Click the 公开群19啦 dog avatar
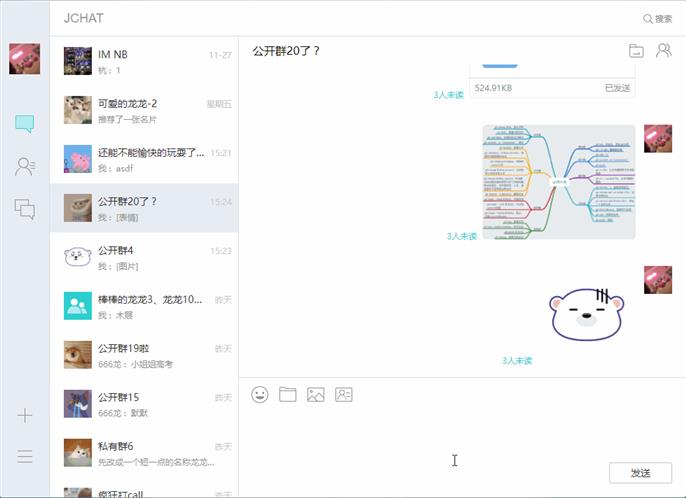 click(x=78, y=355)
